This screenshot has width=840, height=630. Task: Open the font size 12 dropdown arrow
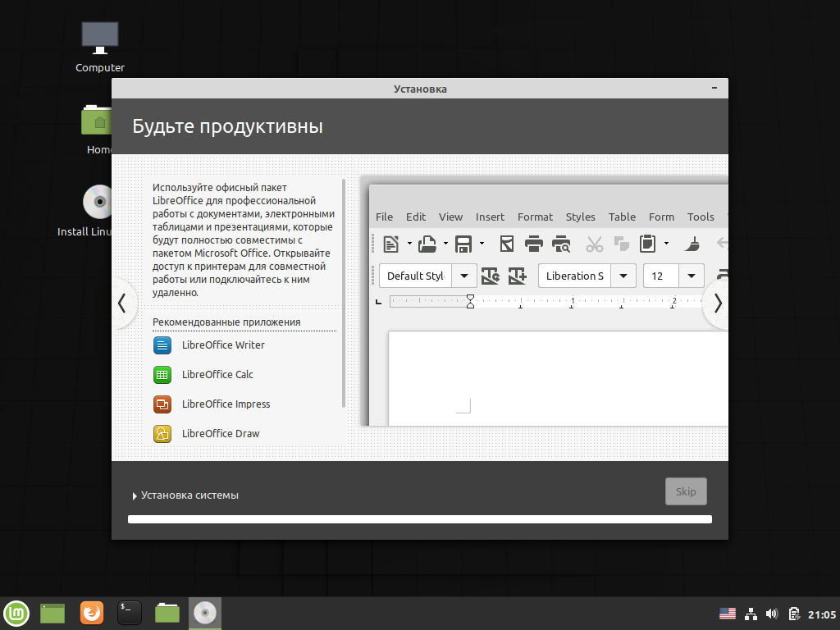click(691, 276)
